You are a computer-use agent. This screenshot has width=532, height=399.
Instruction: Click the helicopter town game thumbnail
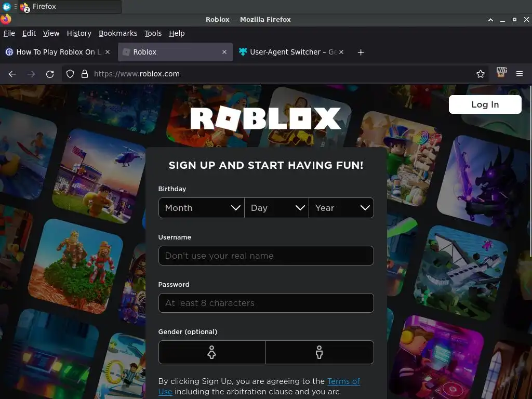click(x=99, y=177)
